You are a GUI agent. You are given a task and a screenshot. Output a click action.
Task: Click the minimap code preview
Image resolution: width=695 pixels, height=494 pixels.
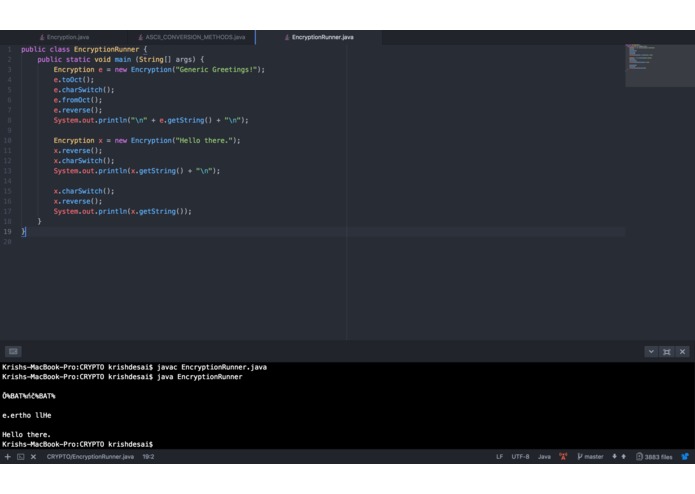[659, 65]
